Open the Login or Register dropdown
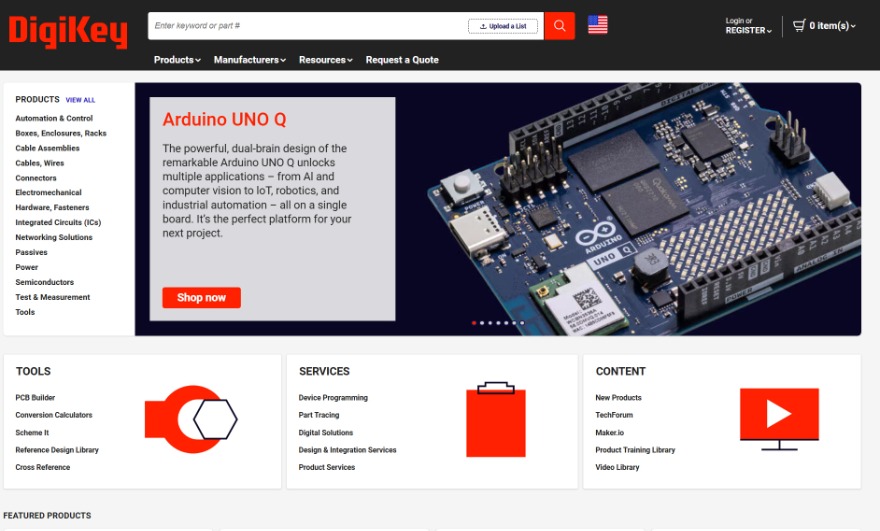Screen dimensions: 880x531 point(748,26)
